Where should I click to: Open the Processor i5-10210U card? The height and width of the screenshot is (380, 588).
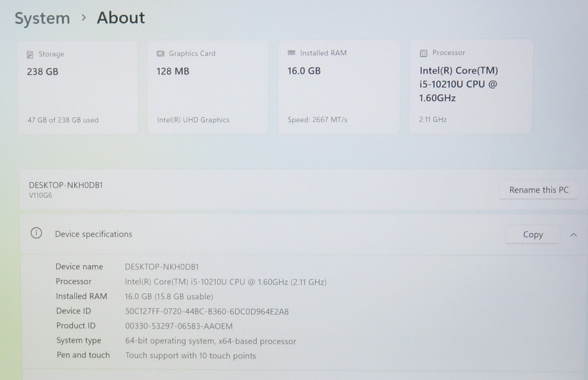coord(470,87)
